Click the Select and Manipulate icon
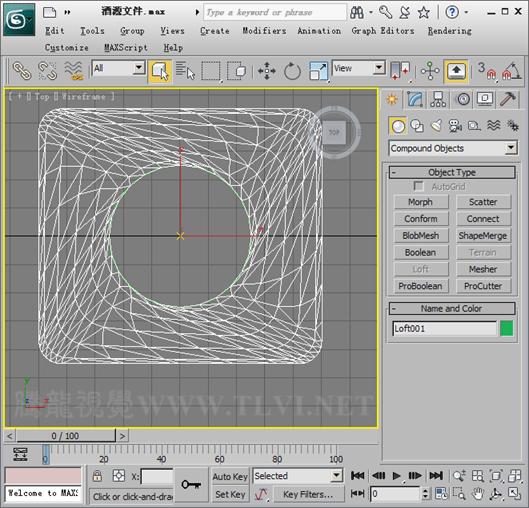 coord(430,71)
